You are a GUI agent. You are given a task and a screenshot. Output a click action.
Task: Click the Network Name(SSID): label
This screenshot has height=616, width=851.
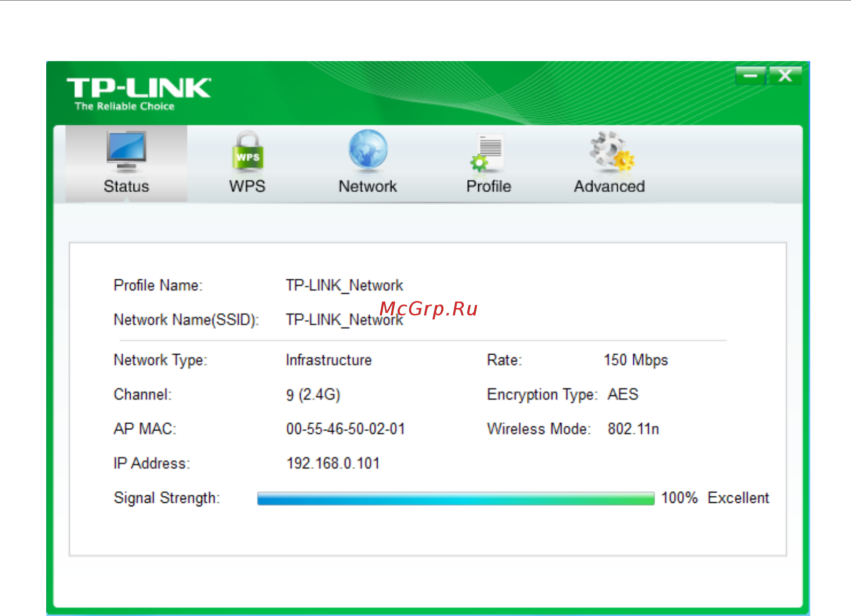pyautogui.click(x=186, y=320)
